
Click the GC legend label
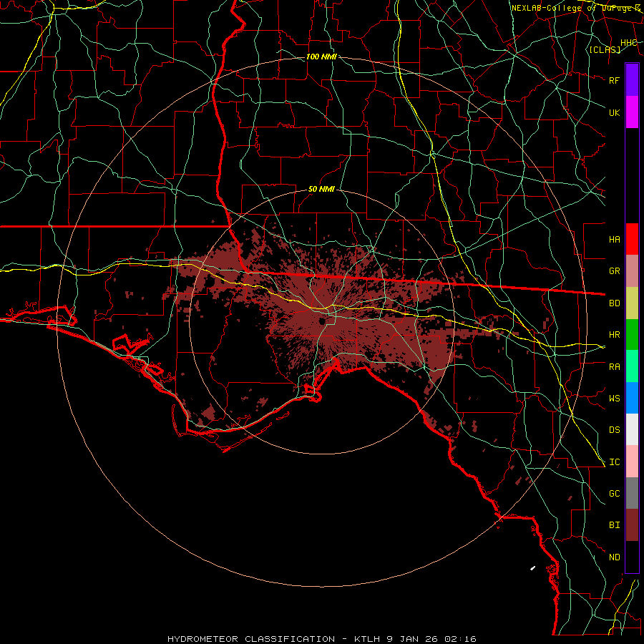[x=614, y=494]
